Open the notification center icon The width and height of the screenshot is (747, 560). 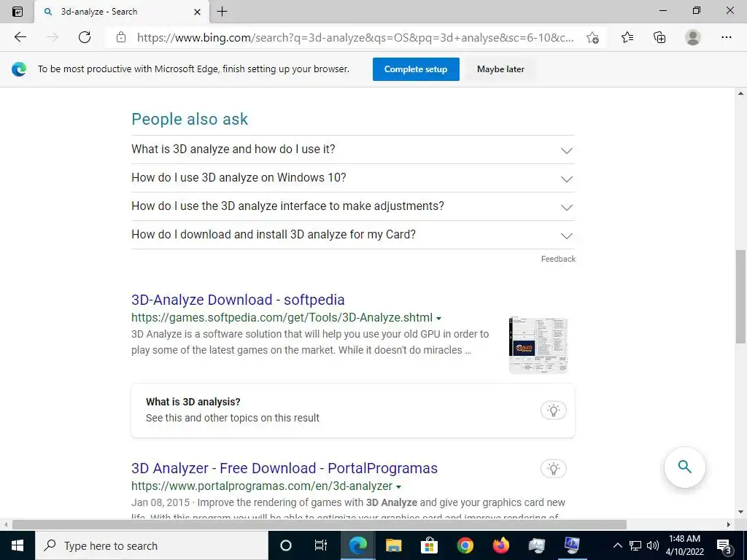[x=724, y=546]
